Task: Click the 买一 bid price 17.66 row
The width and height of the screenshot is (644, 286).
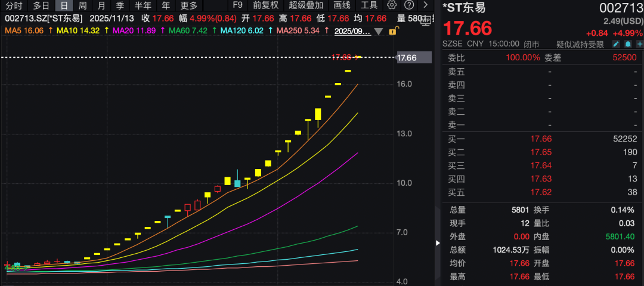Action: (541, 139)
